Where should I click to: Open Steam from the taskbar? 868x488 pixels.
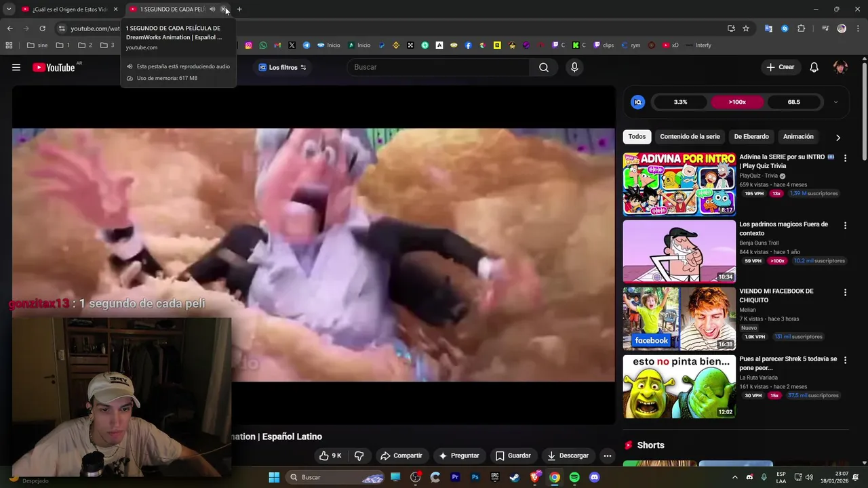(x=515, y=477)
